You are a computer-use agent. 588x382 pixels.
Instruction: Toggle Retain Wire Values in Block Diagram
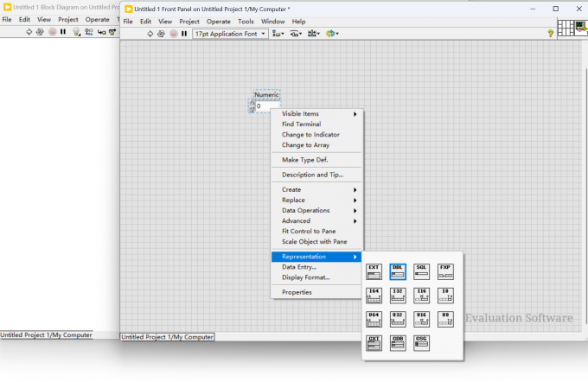[89, 32]
